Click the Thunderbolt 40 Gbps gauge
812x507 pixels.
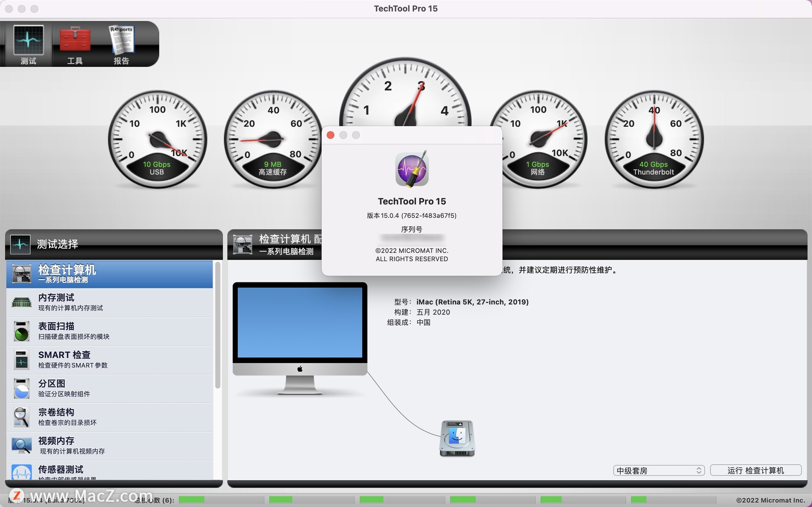pos(654,139)
